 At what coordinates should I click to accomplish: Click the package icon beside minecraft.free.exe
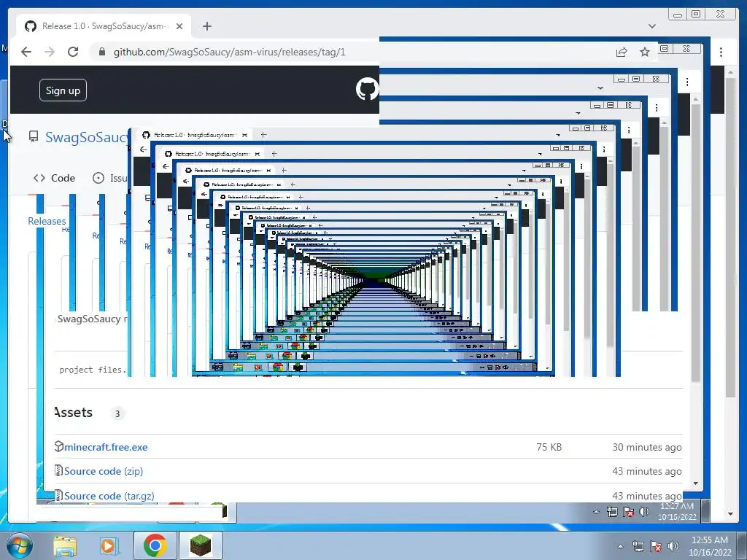click(58, 446)
